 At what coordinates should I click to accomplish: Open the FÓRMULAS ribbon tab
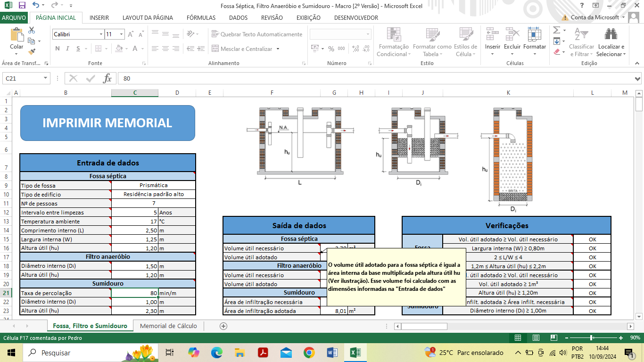[201, 18]
